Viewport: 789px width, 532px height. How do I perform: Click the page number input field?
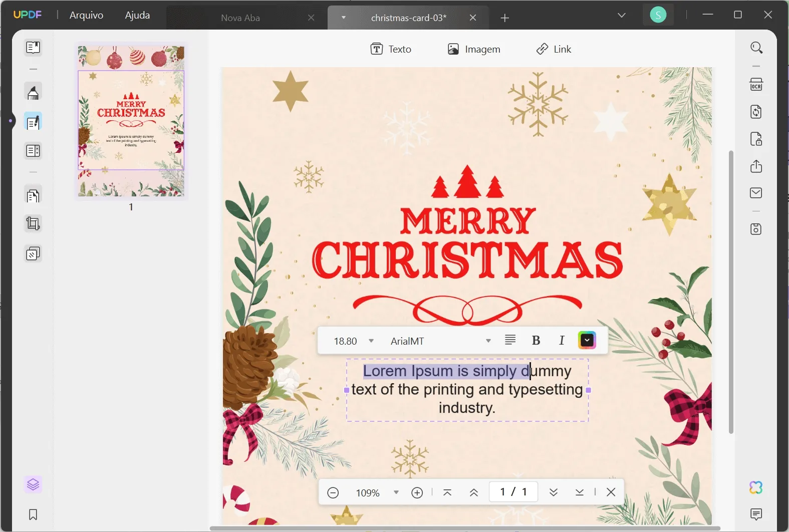[x=513, y=492]
